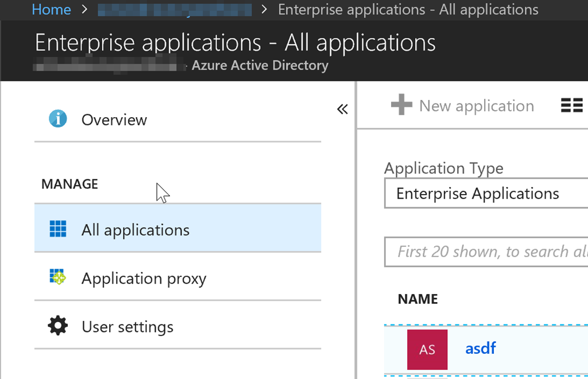Screen dimensions: 588x379
Task: Open User settings menu item
Action: [178, 325]
